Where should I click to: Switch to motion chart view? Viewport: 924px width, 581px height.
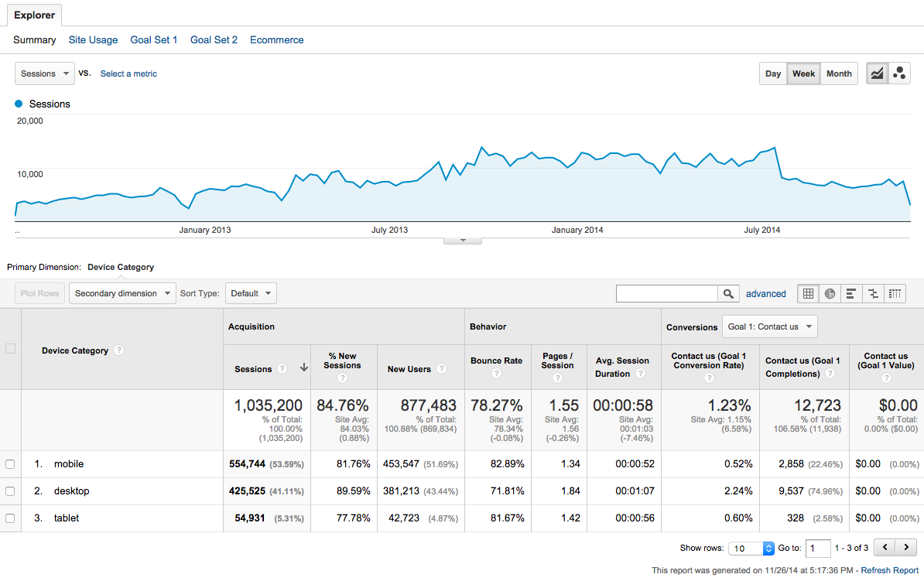pos(899,73)
